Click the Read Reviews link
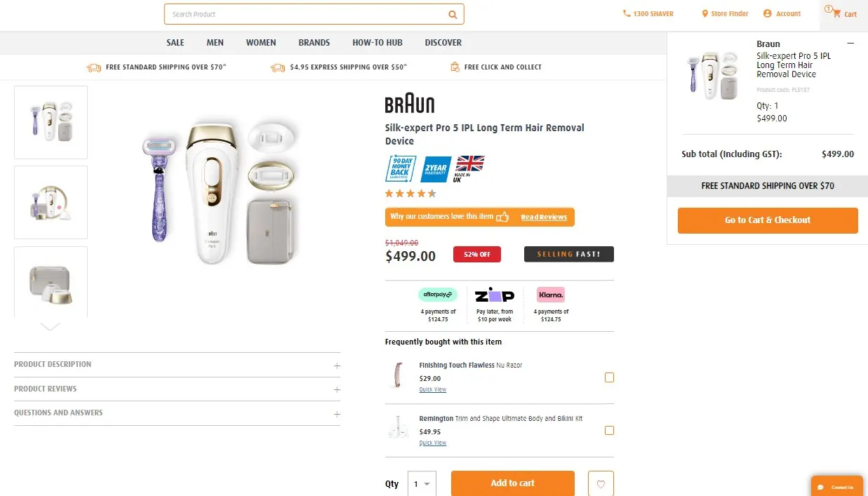Screen dimensions: 868x496 tap(544, 217)
